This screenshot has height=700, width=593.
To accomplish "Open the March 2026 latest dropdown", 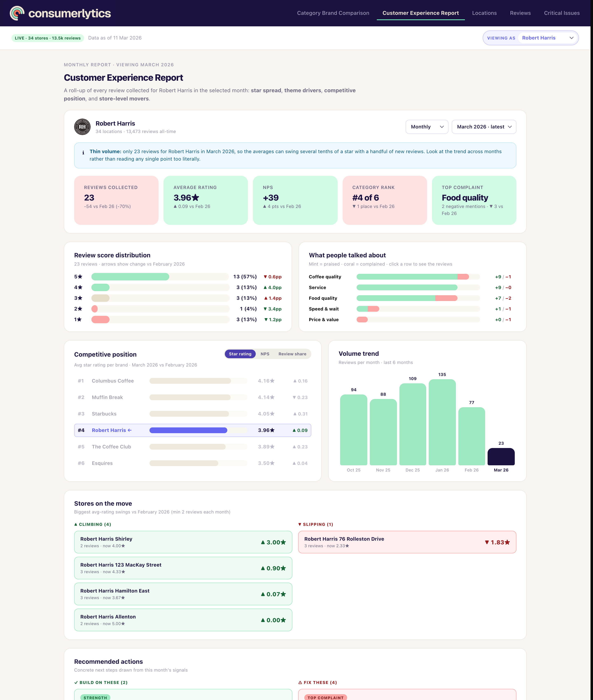I will [x=484, y=127].
